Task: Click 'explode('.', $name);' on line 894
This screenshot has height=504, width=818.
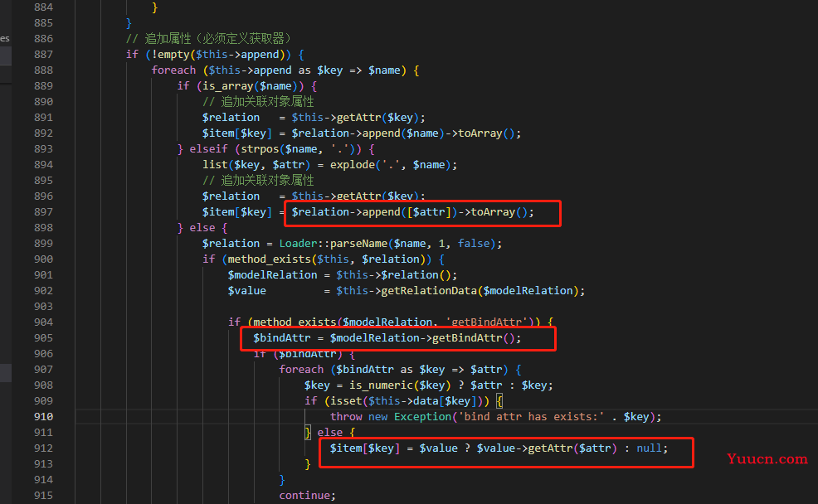Action: click(394, 165)
